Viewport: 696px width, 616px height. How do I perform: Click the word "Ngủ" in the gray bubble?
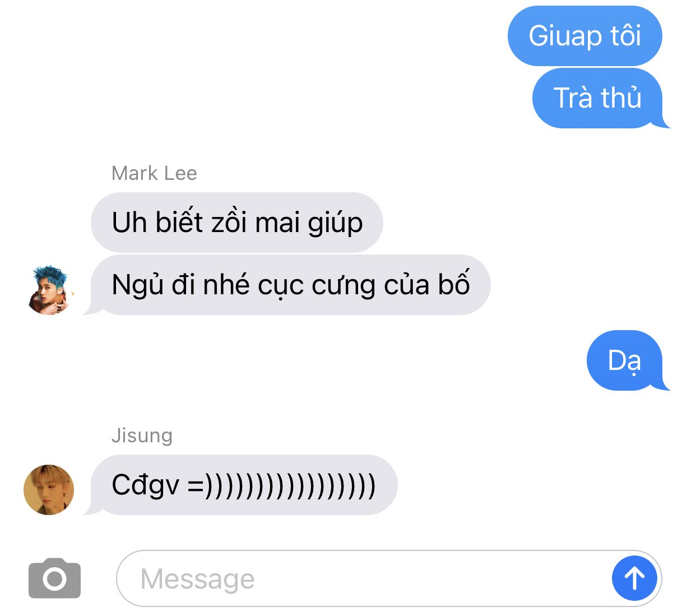pyautogui.click(x=137, y=285)
